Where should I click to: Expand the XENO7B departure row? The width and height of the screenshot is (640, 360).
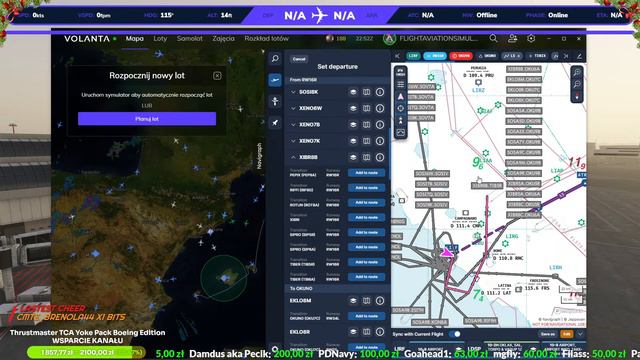coord(293,125)
